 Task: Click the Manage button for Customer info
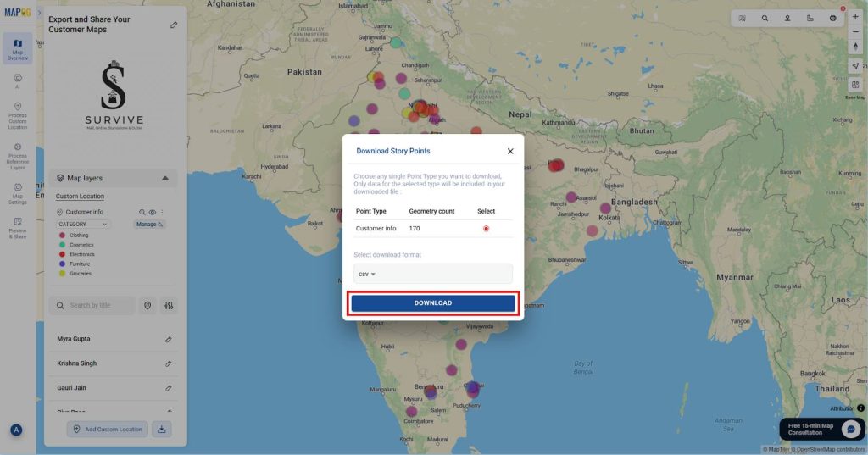coord(149,225)
